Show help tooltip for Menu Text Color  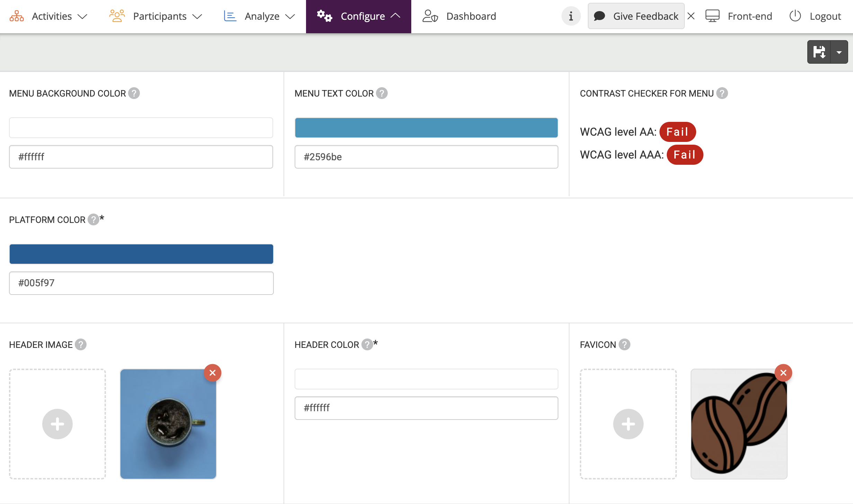pyautogui.click(x=382, y=93)
